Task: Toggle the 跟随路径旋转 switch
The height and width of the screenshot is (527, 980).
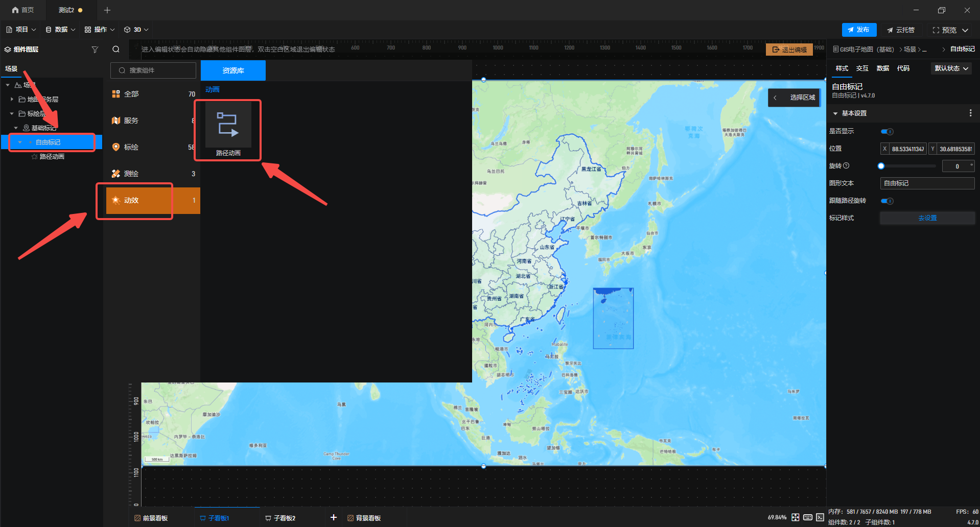Action: click(887, 201)
